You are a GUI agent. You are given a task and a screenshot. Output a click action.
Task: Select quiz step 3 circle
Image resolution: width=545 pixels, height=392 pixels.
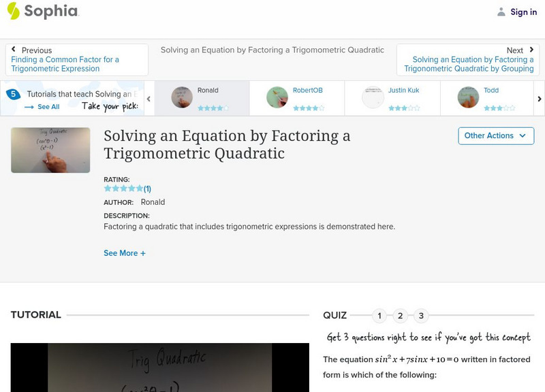click(420, 315)
